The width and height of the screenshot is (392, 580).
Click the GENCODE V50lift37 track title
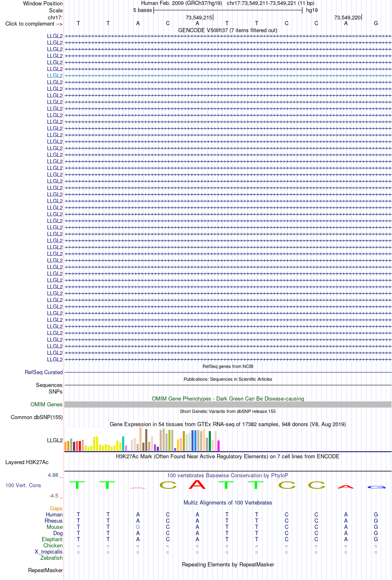click(228, 30)
